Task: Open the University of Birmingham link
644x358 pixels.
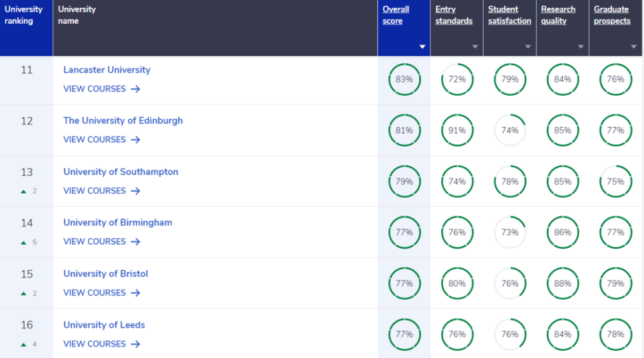Action: tap(117, 223)
